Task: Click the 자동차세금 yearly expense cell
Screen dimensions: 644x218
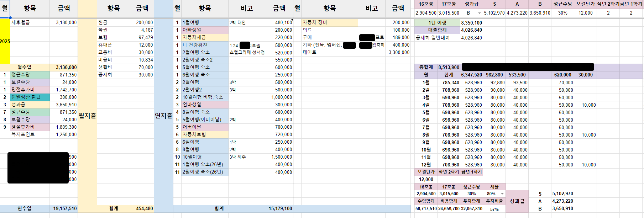Action: coord(205,37)
